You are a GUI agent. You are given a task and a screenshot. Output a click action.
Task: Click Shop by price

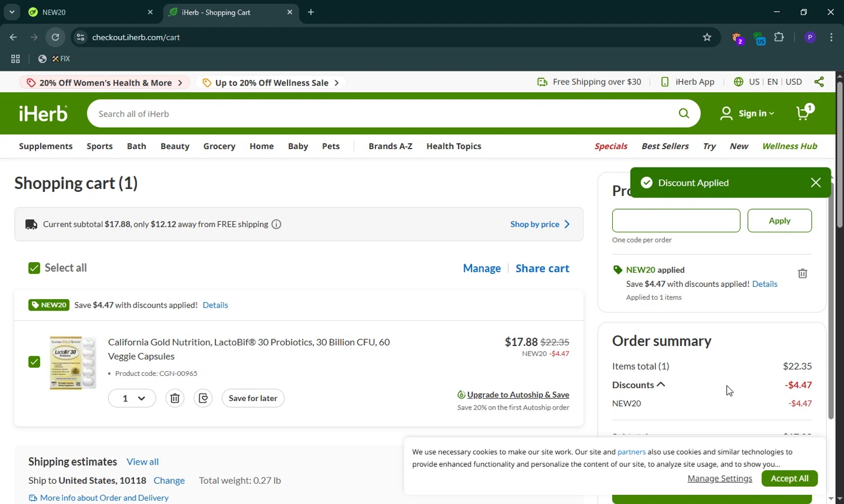click(x=540, y=224)
